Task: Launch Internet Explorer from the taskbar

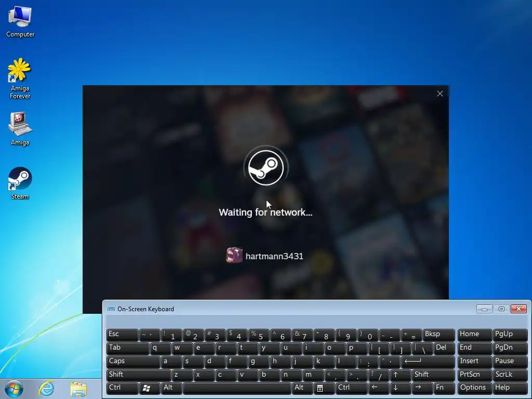Action: pos(46,388)
